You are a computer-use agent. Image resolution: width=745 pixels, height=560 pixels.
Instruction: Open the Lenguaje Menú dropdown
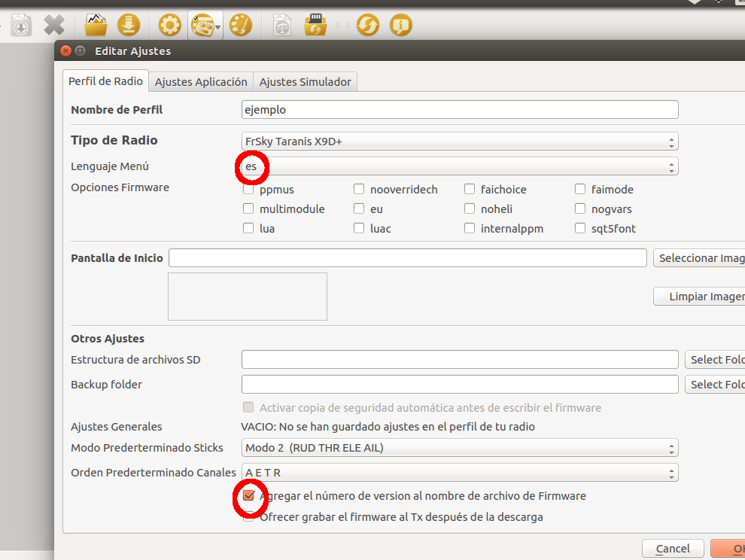coord(460,166)
